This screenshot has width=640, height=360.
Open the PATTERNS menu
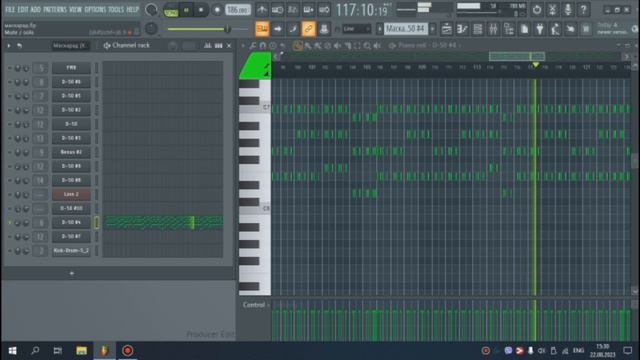[55, 9]
